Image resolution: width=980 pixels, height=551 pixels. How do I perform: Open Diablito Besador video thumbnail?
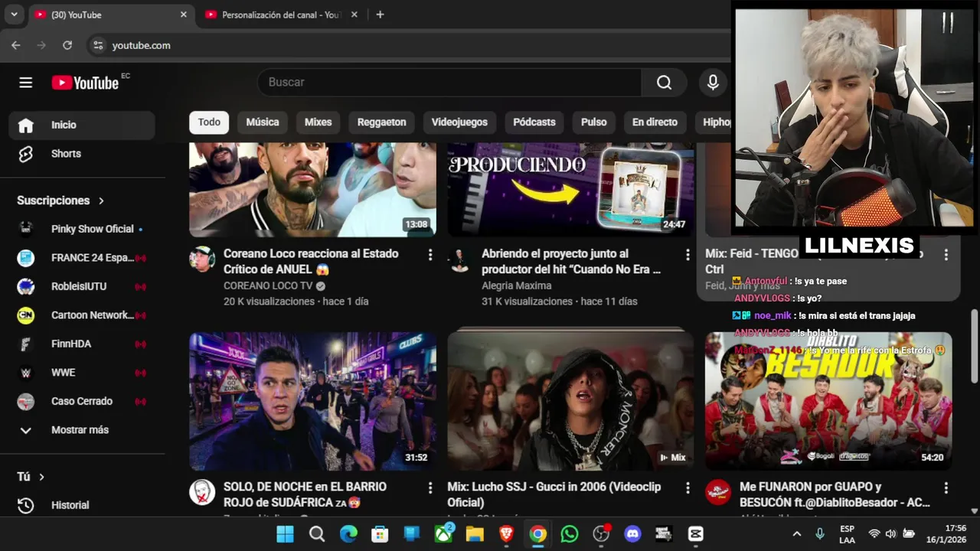(x=828, y=401)
